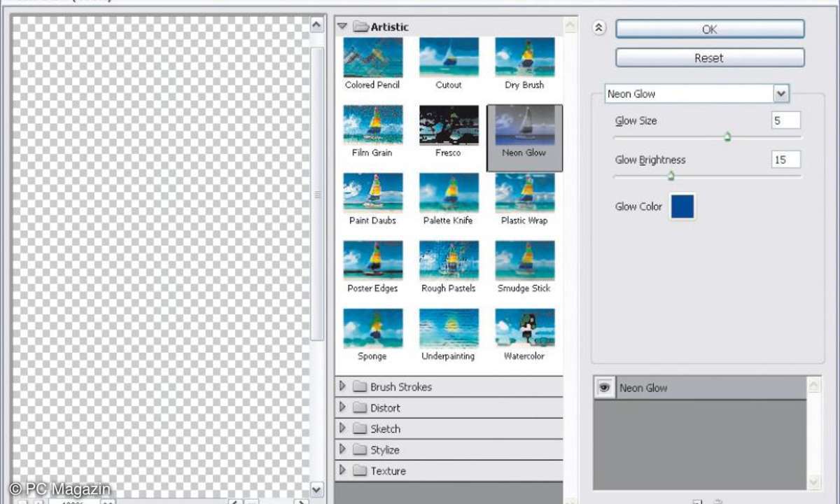Click the Stylize folder icon
840x504 pixels.
pos(360,449)
